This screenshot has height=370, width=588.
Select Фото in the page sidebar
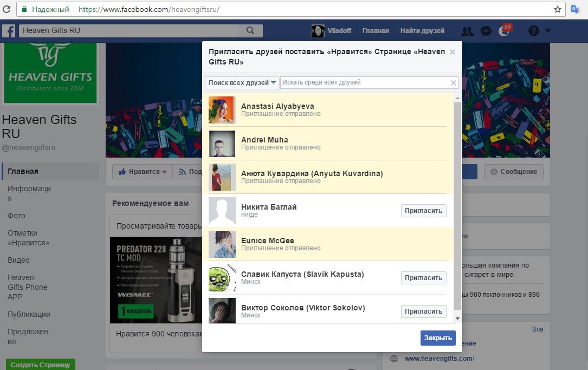point(16,216)
